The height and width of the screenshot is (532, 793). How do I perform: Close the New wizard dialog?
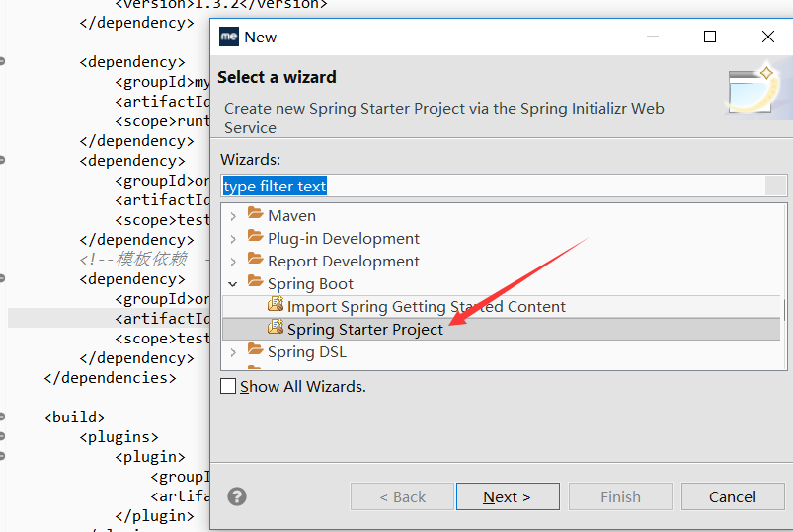[767, 37]
